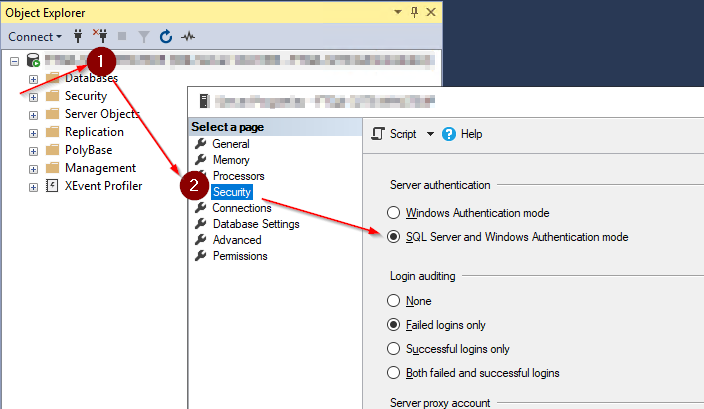Open the General properties page
This screenshot has height=409, width=704.
[x=231, y=144]
